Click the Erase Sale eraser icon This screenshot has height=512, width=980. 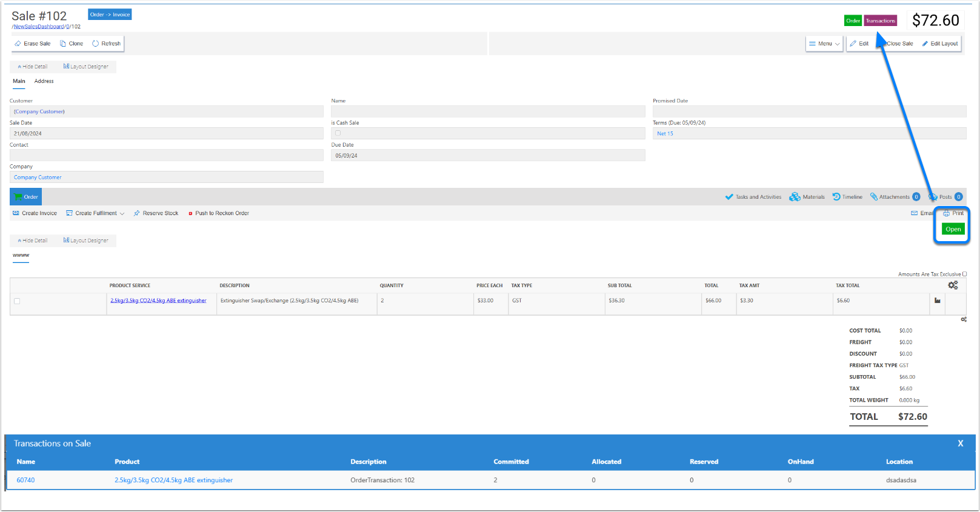(x=18, y=44)
